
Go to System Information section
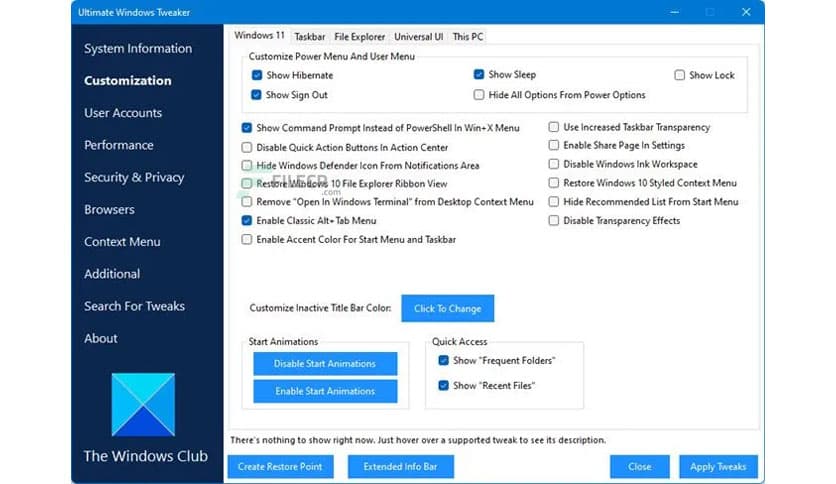[x=138, y=49]
